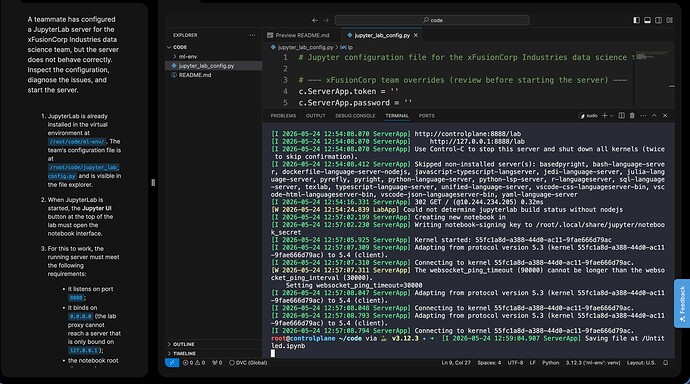Open README.md in file explorer
690x384 pixels.
click(195, 75)
